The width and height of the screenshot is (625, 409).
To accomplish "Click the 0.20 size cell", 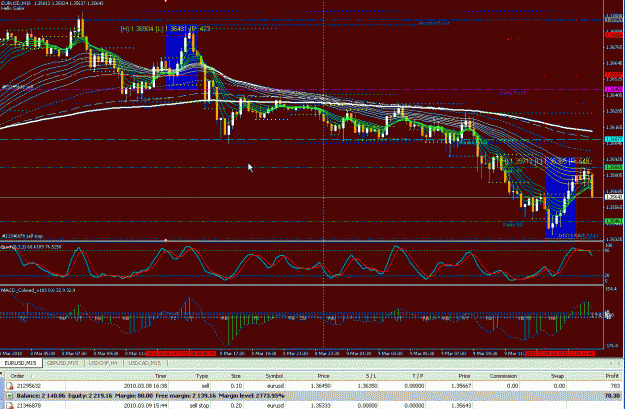I will (236, 405).
